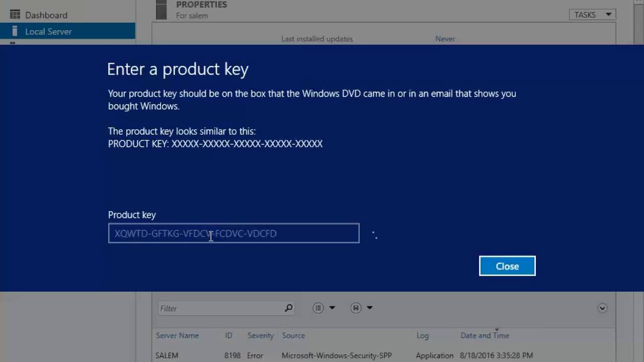Click the Never link for installed updates
This screenshot has width=644, height=362.
(x=445, y=39)
